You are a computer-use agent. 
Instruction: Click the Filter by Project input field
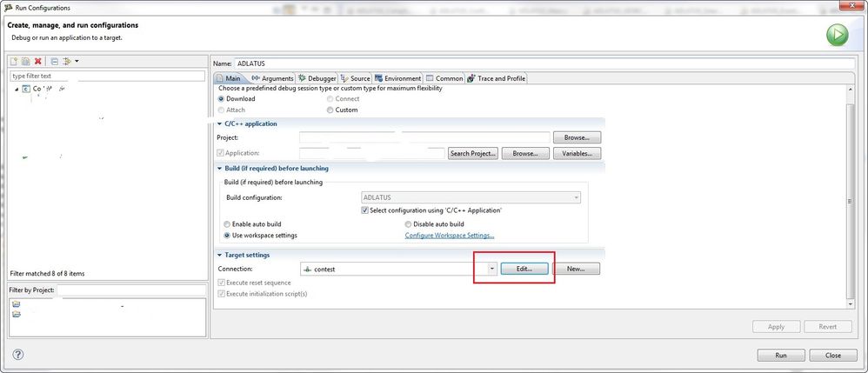131,290
